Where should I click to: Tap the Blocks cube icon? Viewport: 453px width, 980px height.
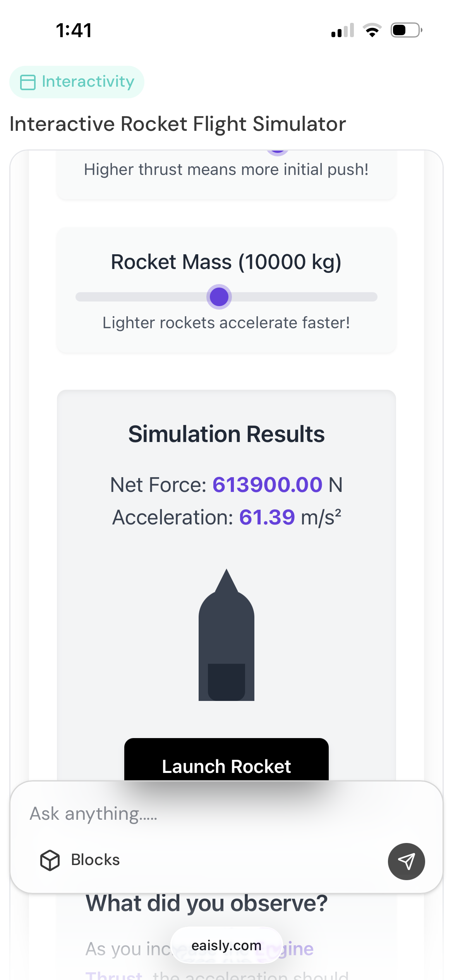pos(50,860)
